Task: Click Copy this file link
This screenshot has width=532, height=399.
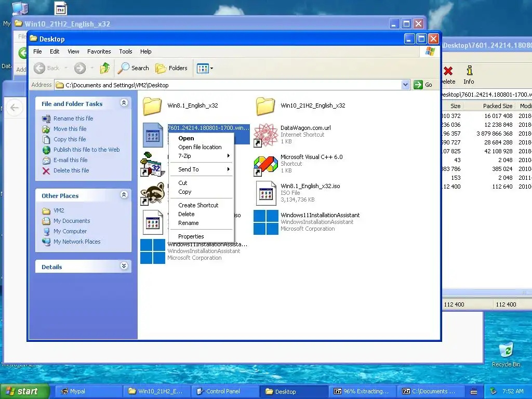Action: pyautogui.click(x=70, y=139)
